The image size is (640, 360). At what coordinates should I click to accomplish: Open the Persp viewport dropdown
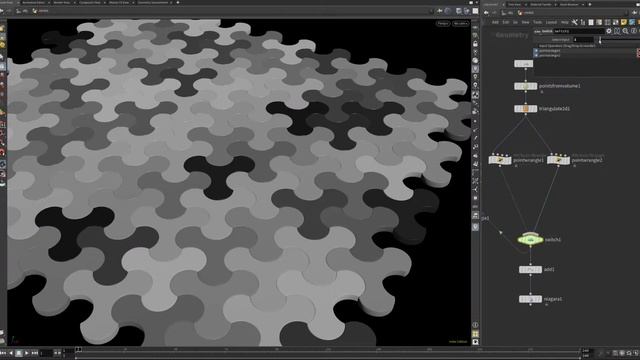point(443,24)
